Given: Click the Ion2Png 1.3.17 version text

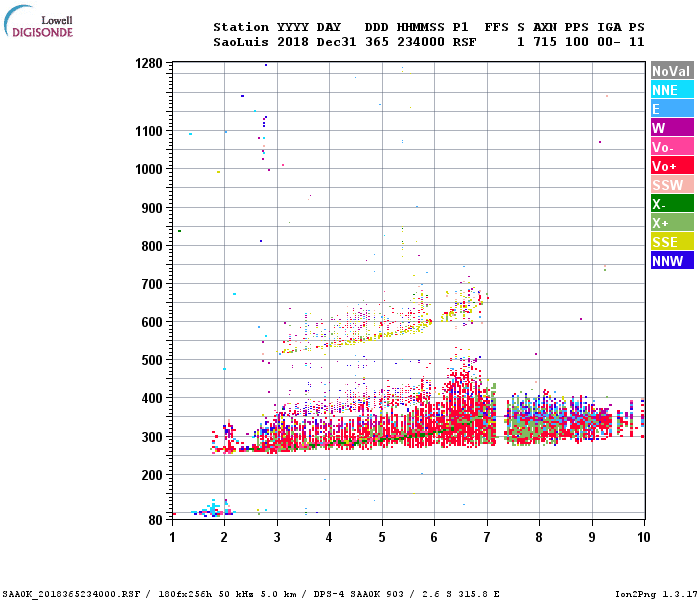Looking at the screenshot, I should 656,594.
